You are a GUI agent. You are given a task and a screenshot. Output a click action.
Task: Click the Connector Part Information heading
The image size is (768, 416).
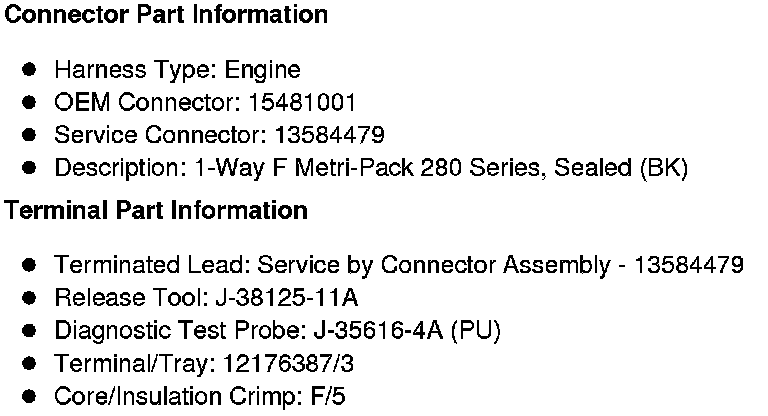click(166, 14)
